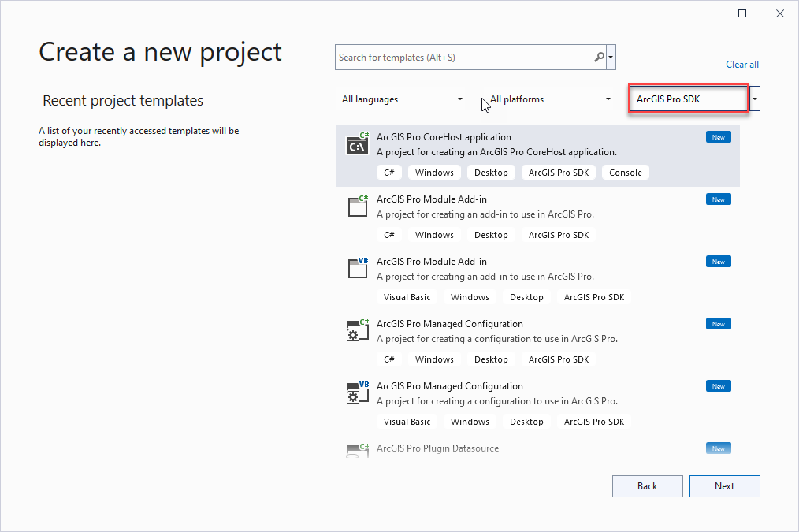Viewport: 799px width, 532px height.
Task: Click the ArcGIS Pro Plugin Datasource icon
Action: (357, 451)
